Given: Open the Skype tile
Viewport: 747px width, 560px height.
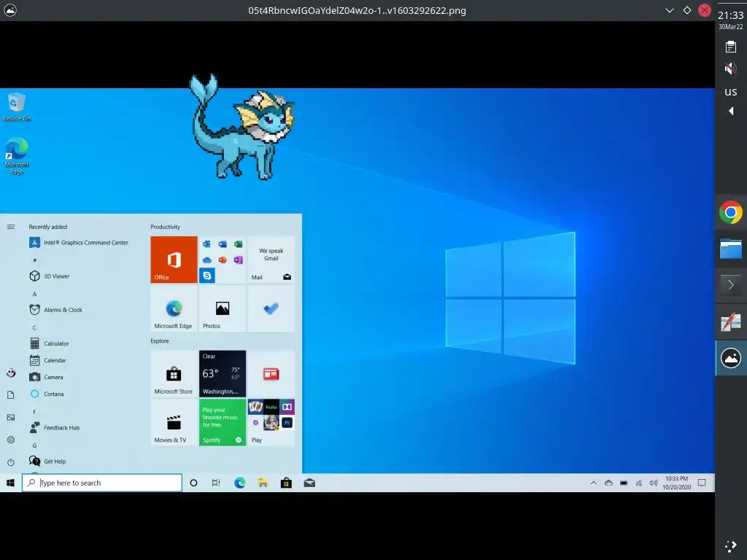Looking at the screenshot, I should tap(206, 275).
